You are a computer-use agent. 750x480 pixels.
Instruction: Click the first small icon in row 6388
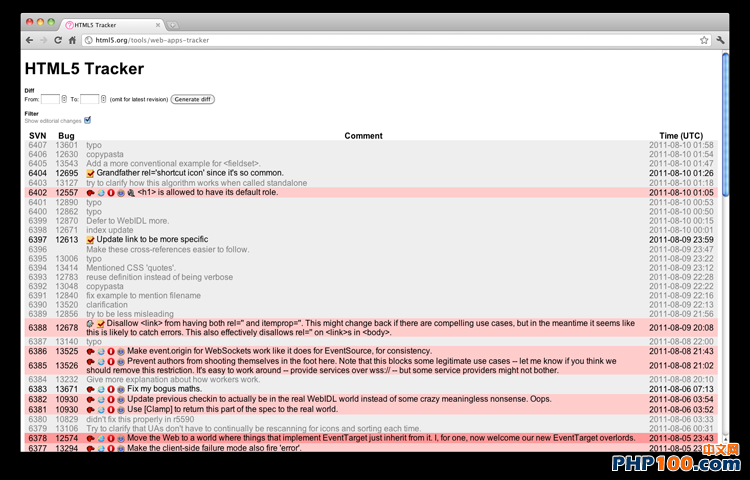(90, 324)
